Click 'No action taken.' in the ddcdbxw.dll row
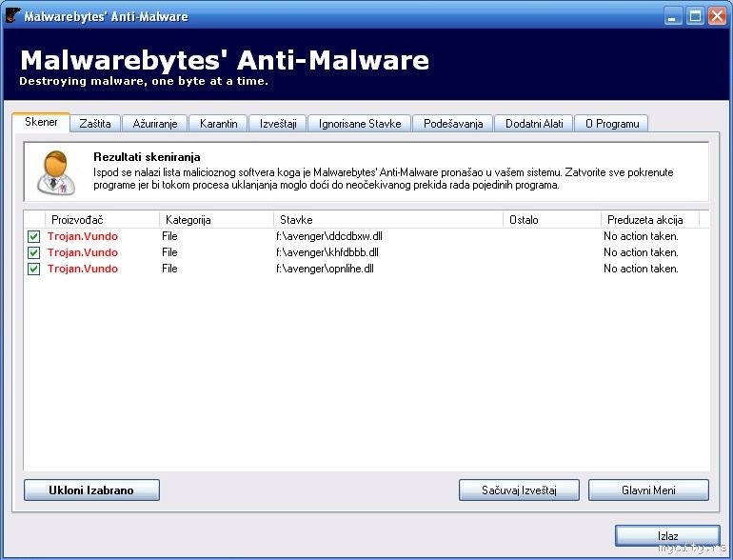Image resolution: width=733 pixels, height=560 pixels. click(641, 236)
